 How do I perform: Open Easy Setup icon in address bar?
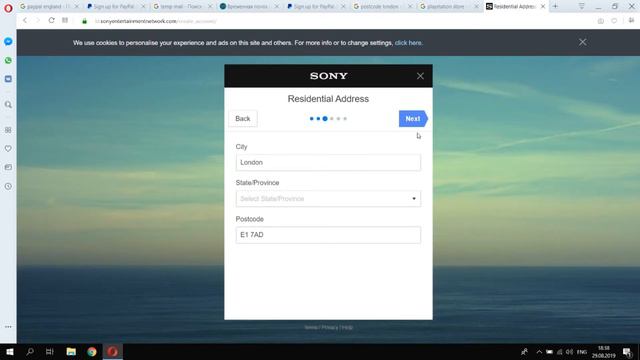click(x=631, y=21)
